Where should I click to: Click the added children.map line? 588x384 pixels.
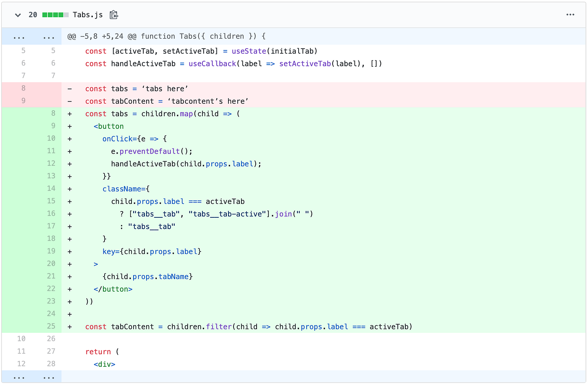[162, 113]
